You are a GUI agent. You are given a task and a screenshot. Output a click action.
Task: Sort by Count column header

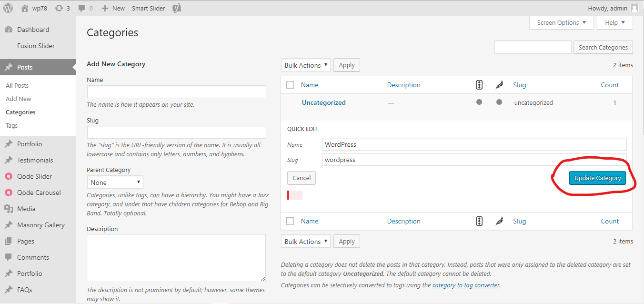pos(610,85)
